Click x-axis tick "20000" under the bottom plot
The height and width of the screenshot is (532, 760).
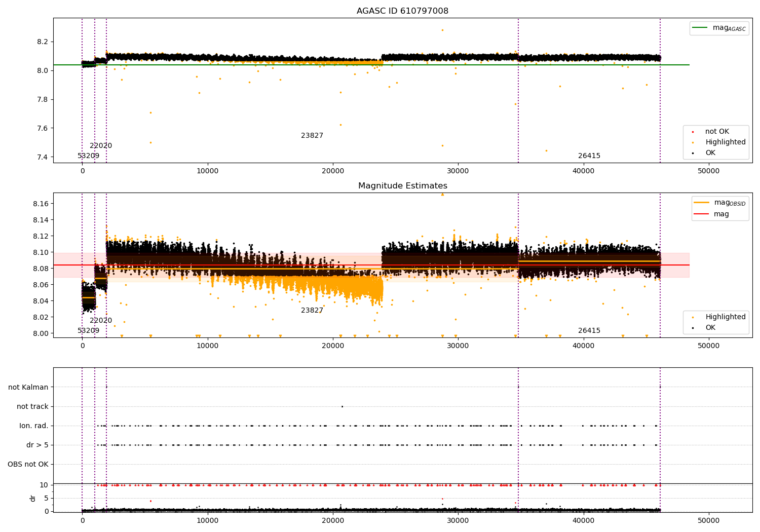click(x=333, y=521)
